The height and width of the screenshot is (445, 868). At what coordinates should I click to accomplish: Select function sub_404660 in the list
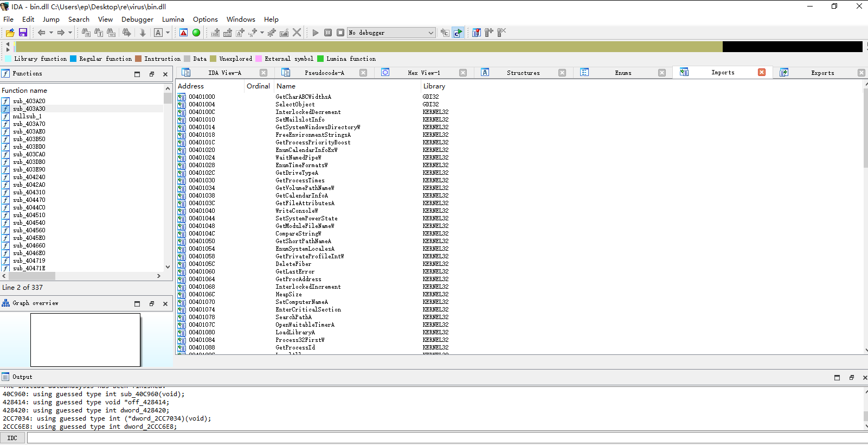click(x=82, y=245)
